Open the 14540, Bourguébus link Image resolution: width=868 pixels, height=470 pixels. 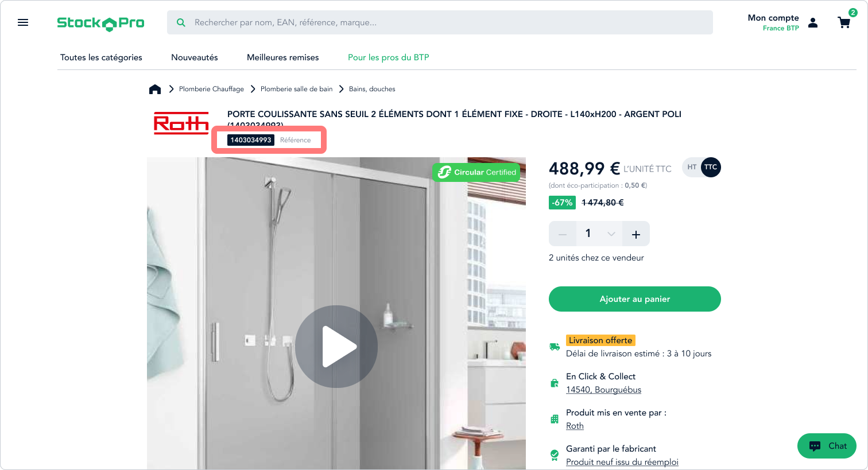[x=603, y=390]
